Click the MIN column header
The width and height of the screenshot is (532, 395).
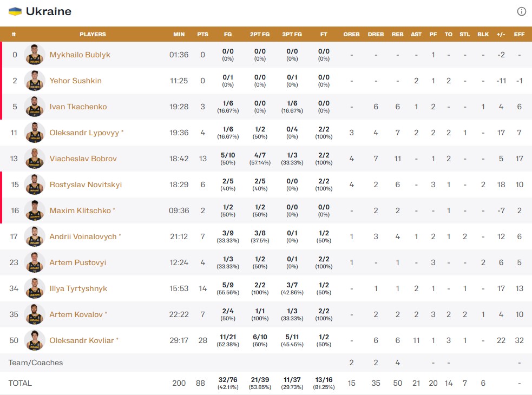click(x=179, y=34)
